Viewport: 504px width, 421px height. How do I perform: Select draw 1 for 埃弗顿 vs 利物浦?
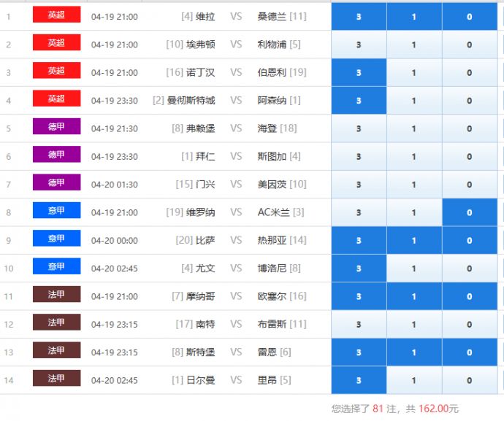pyautogui.click(x=413, y=45)
